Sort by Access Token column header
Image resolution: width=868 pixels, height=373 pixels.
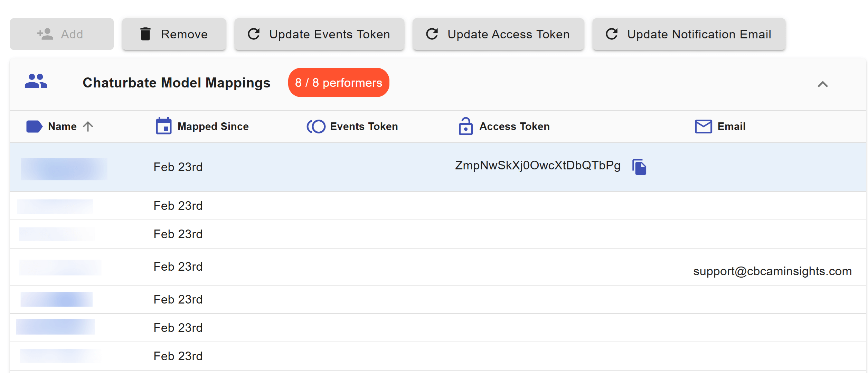click(515, 127)
